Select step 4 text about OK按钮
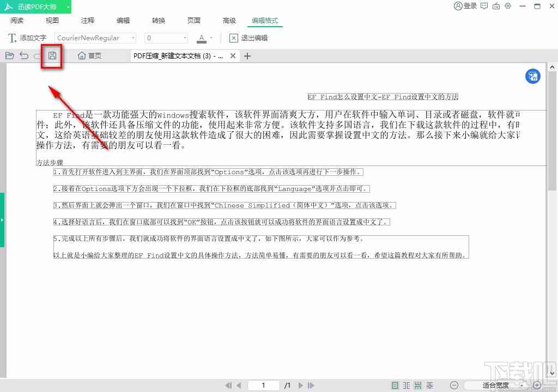Screen dimensions: 558x392 click(222, 222)
